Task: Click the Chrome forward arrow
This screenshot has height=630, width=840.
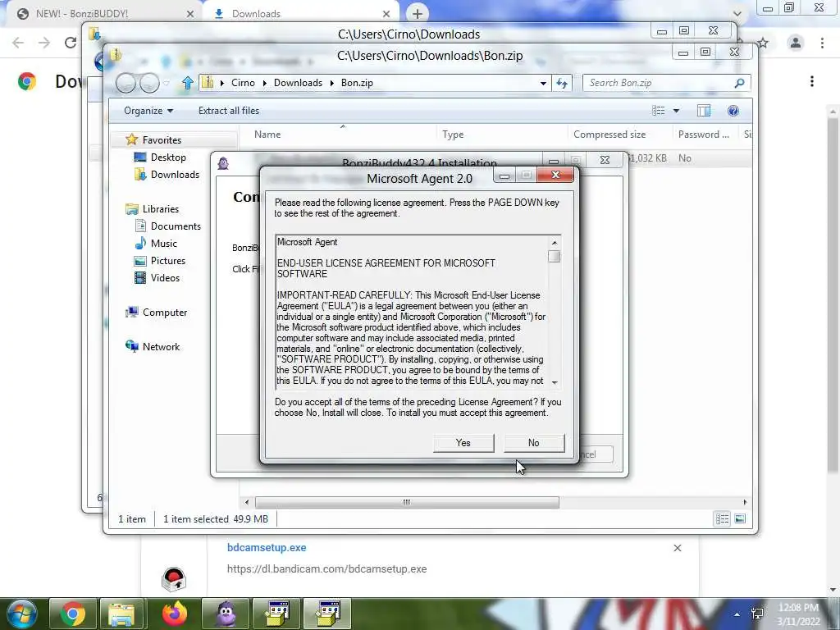Action: (x=44, y=43)
